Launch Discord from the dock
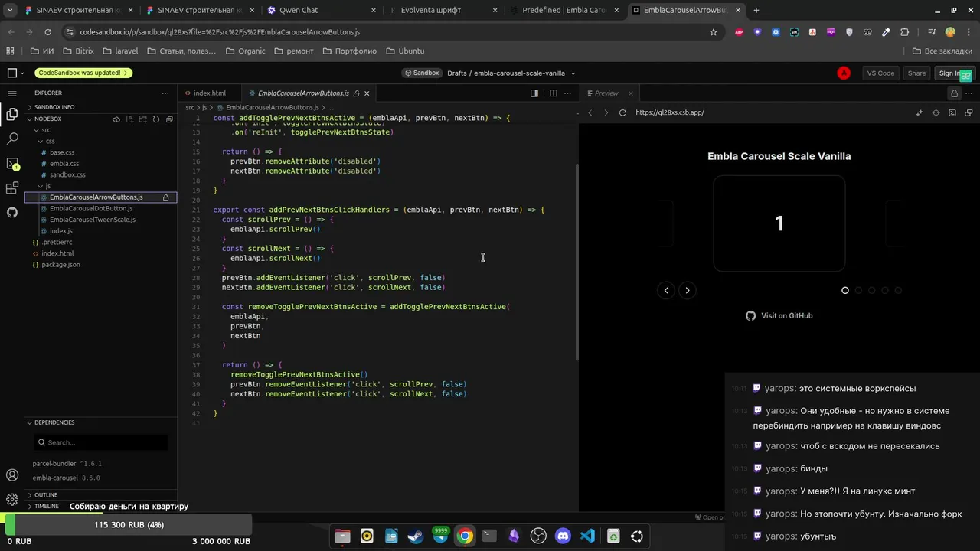980x551 pixels. pyautogui.click(x=563, y=536)
